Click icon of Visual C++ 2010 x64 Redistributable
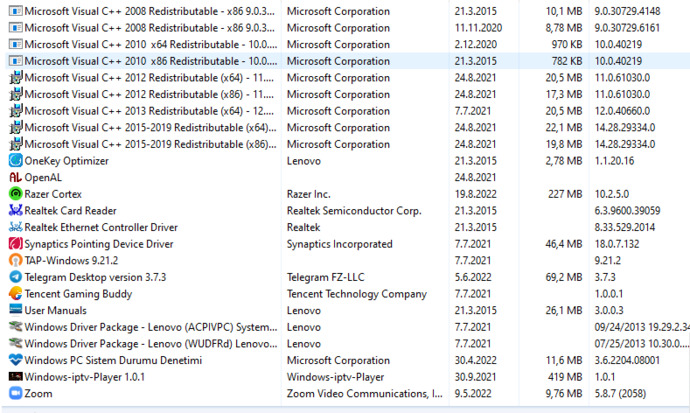The image size is (690, 413). coord(15,44)
